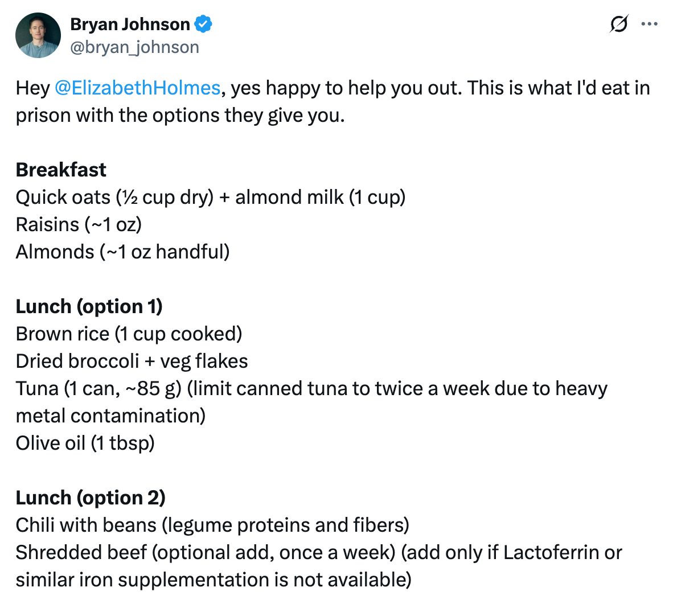Click the @bryan_johnson handle

tap(134, 47)
